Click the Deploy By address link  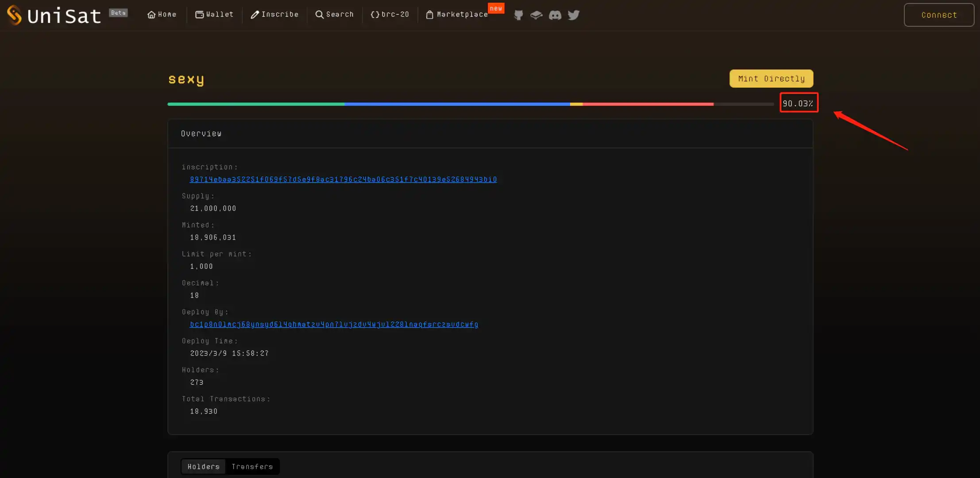point(334,324)
